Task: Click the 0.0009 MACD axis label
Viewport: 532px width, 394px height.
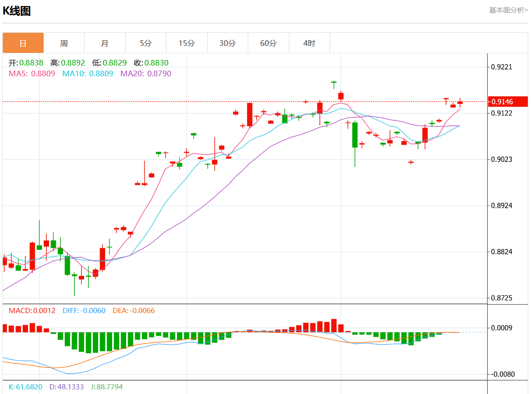Action: coord(502,328)
